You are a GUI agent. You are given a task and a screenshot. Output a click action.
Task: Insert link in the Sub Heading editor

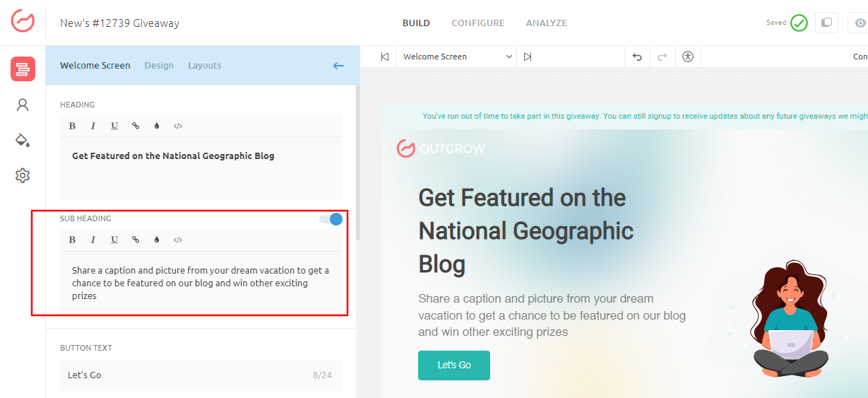pos(136,240)
